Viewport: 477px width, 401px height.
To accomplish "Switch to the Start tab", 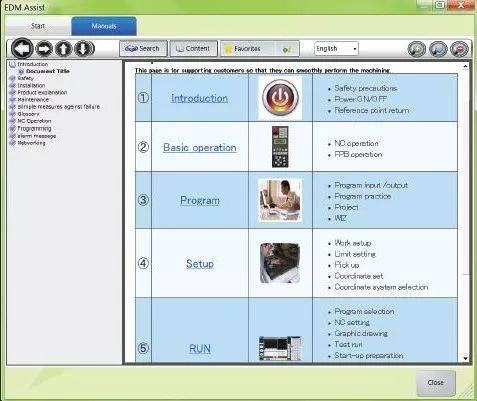I will tap(38, 26).
